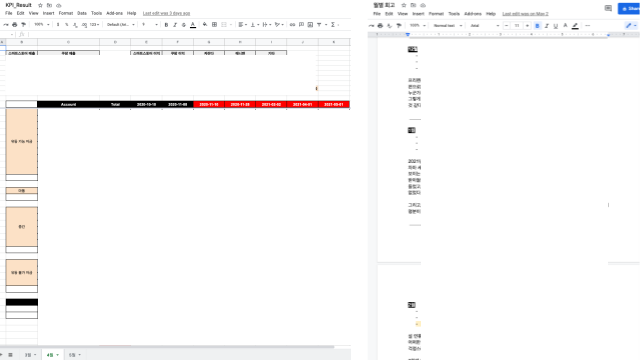
Task: Star the Docs document
Action: 404,5
